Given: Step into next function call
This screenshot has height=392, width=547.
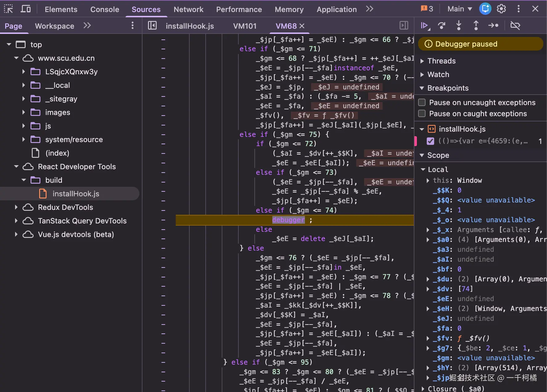Looking at the screenshot, I should point(459,26).
